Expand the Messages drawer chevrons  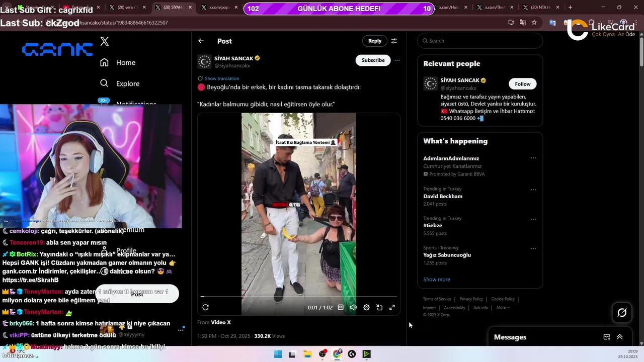pyautogui.click(x=620, y=337)
